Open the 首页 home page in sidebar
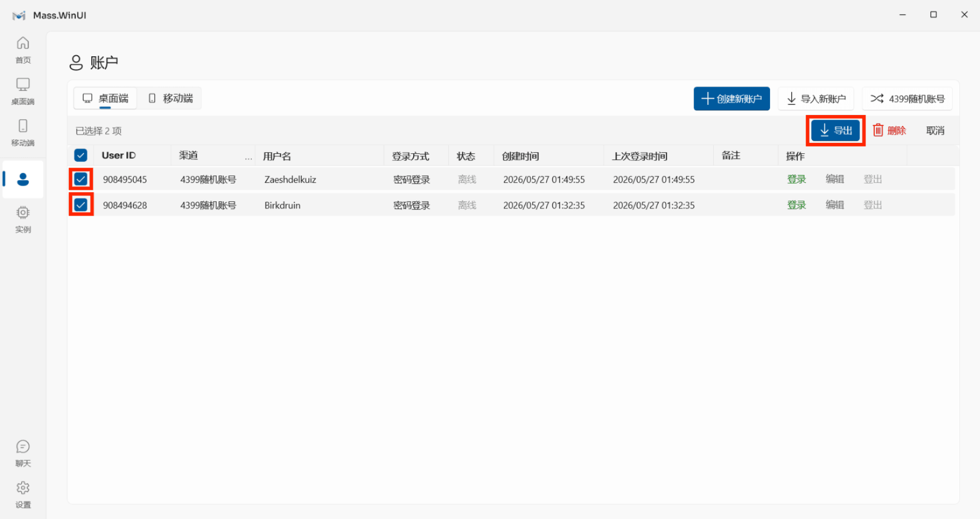The width and height of the screenshot is (980, 519). coord(23,50)
